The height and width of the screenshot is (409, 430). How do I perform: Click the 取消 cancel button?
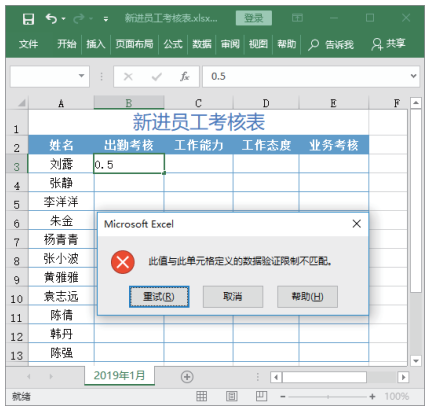pyautogui.click(x=233, y=296)
